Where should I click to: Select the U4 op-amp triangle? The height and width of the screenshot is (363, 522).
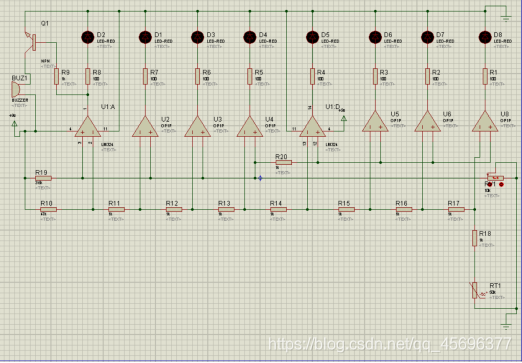click(x=250, y=127)
